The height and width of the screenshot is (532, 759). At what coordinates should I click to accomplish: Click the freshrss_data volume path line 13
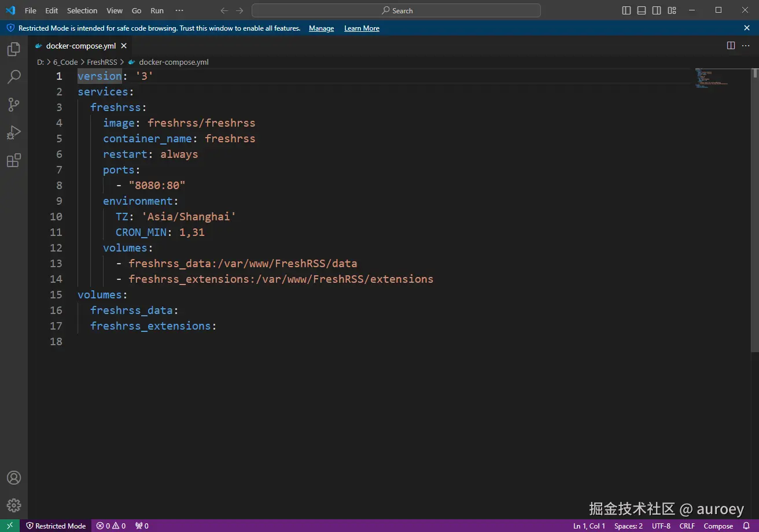243,264
